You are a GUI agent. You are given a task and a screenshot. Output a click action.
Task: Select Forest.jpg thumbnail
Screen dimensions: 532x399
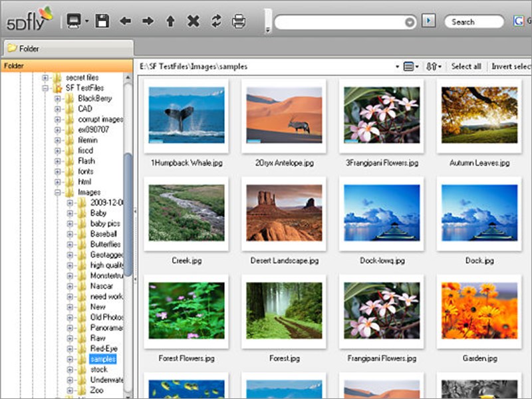(x=284, y=311)
